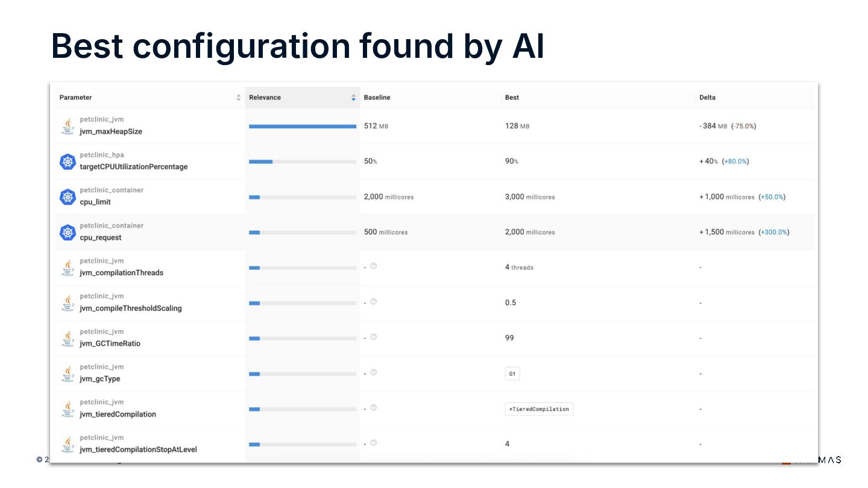Viewport: 868px width, 488px height.
Task: Click the help icon in jvm_gcType baseline
Action: click(x=374, y=372)
